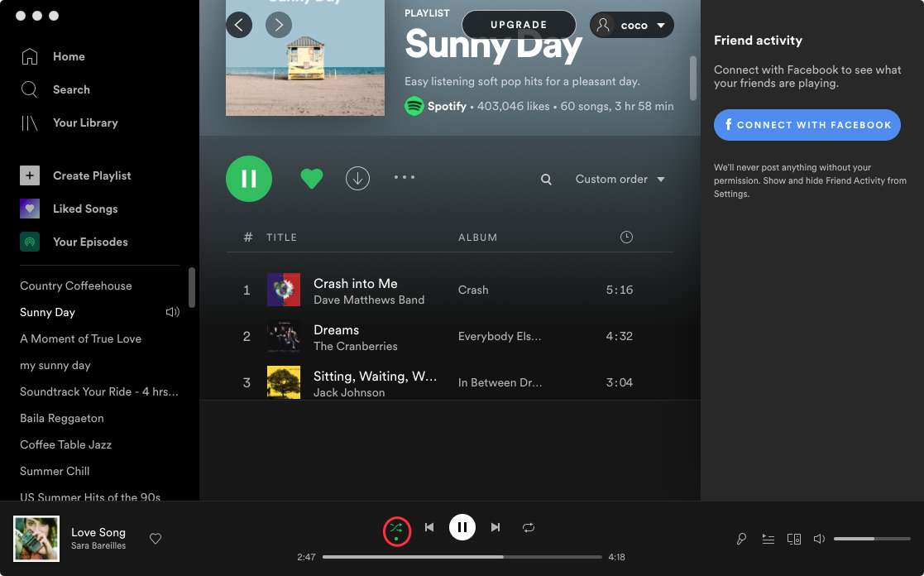Select track Dreams
The width and height of the screenshot is (924, 576).
click(337, 330)
